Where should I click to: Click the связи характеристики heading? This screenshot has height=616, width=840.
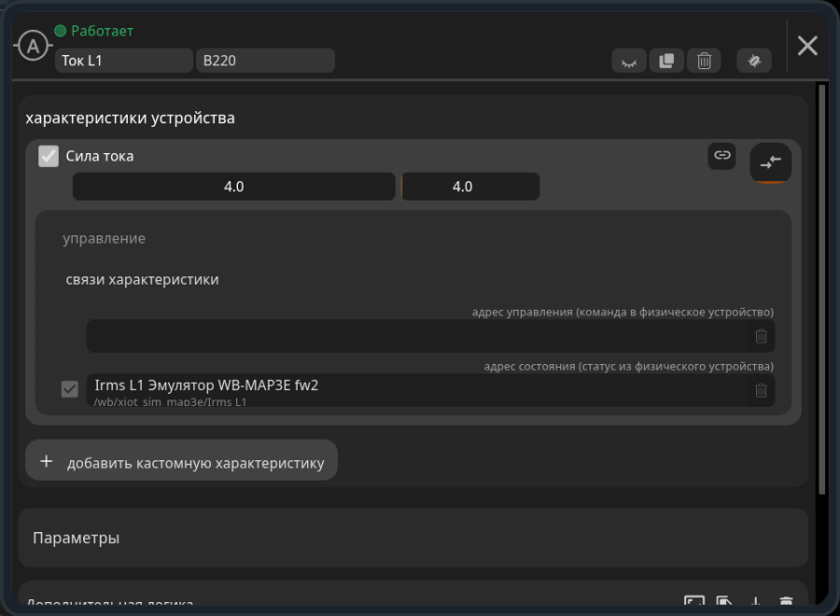(142, 280)
